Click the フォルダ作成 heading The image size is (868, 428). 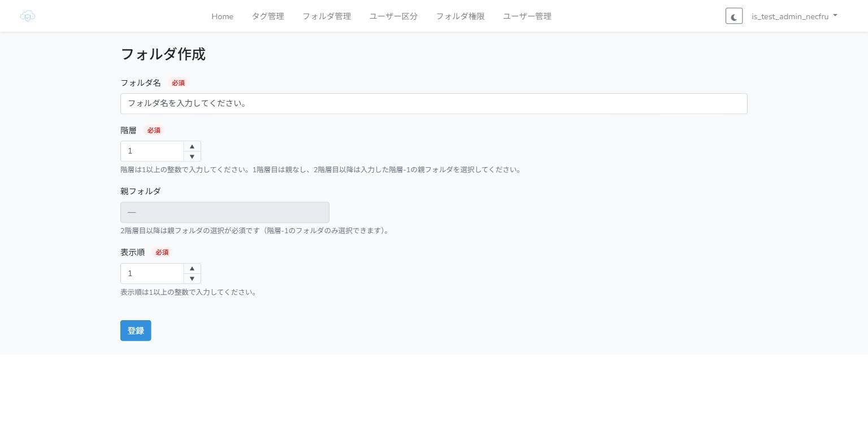[x=163, y=54]
